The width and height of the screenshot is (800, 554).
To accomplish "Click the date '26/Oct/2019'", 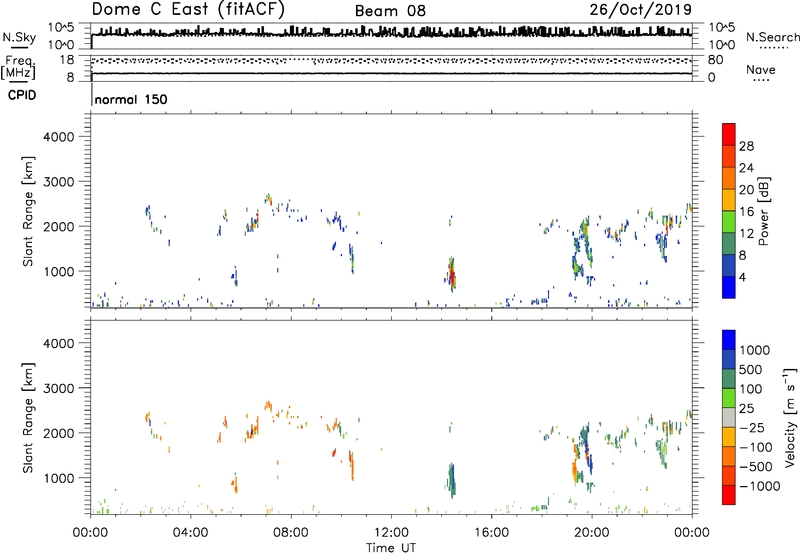I will coord(641,10).
